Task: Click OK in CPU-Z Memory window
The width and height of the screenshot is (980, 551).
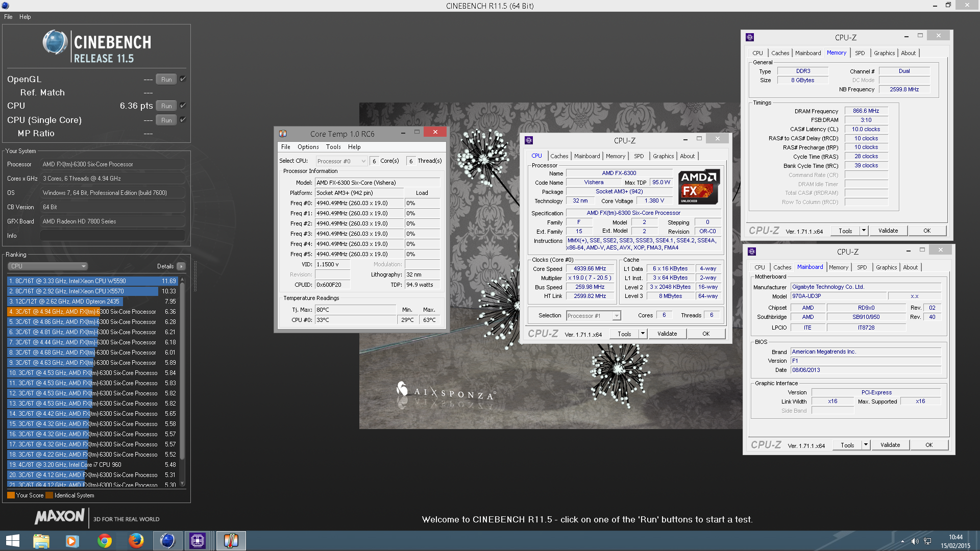Action: click(x=927, y=231)
